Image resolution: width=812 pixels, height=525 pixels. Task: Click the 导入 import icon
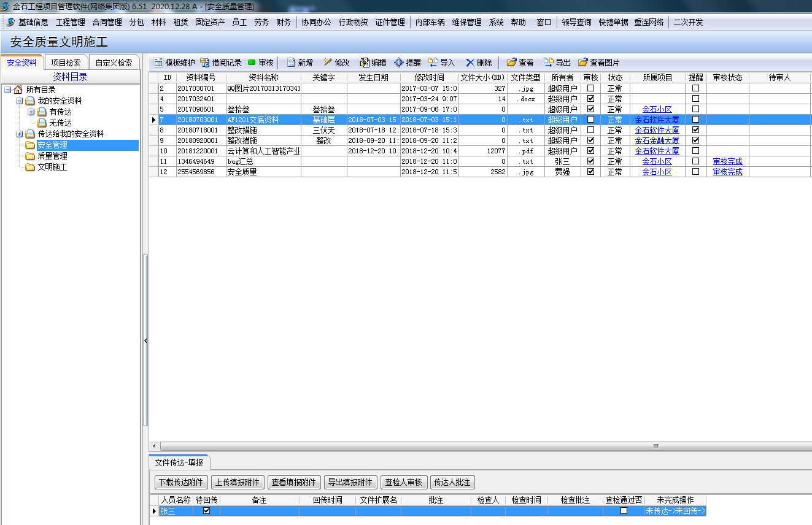[x=433, y=63]
